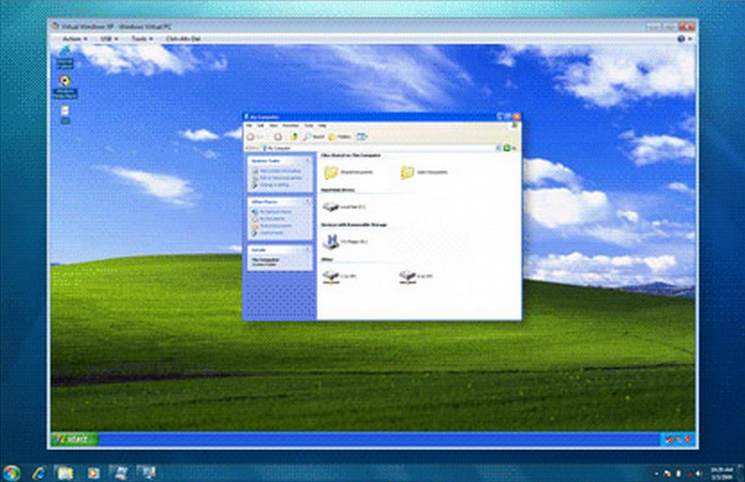Image resolution: width=745 pixels, height=482 pixels.
Task: Click the Search toolbar button
Action: pos(314,137)
